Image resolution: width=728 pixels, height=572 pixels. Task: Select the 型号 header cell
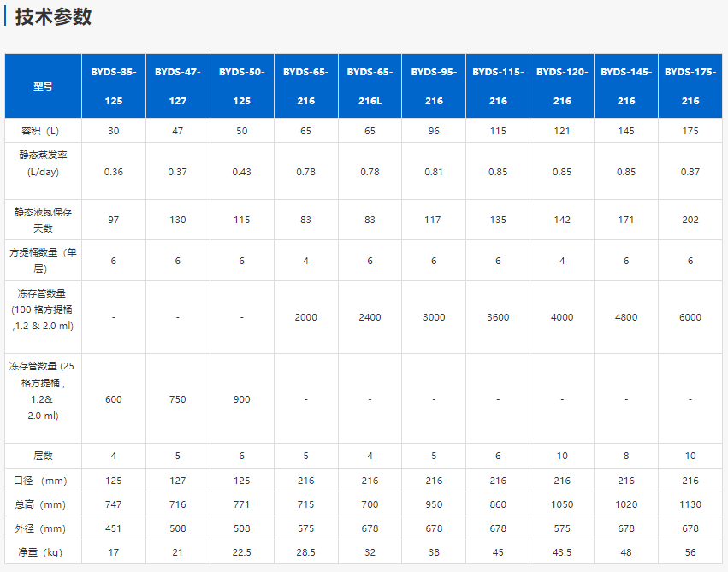click(x=43, y=86)
